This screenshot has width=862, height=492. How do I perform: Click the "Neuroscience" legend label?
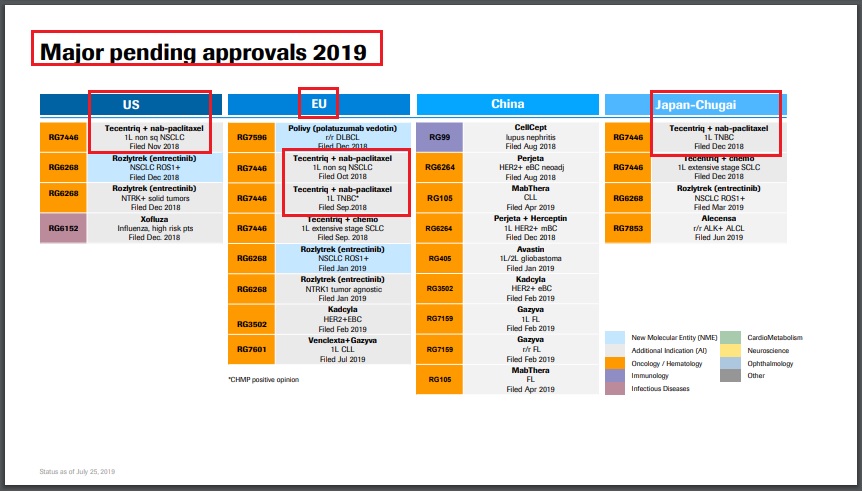768,350
